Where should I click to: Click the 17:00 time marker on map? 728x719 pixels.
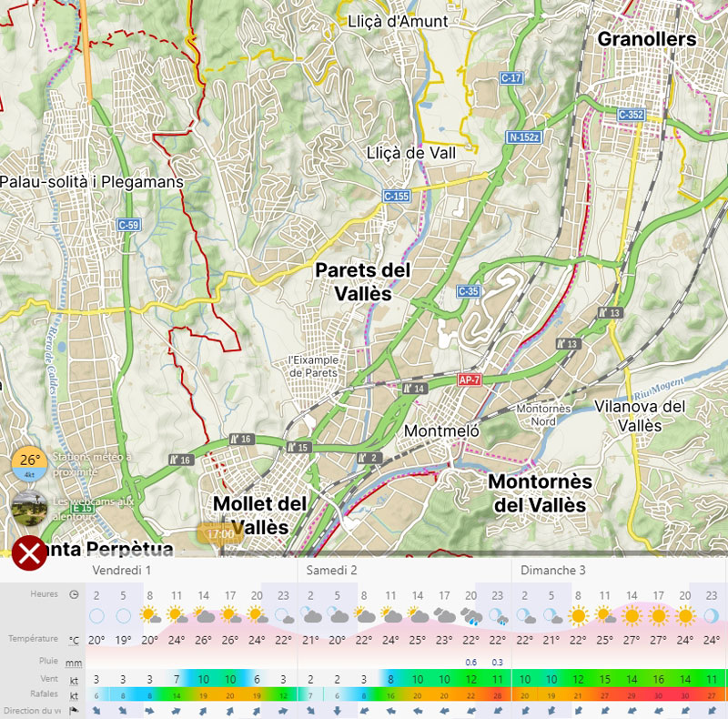219,533
